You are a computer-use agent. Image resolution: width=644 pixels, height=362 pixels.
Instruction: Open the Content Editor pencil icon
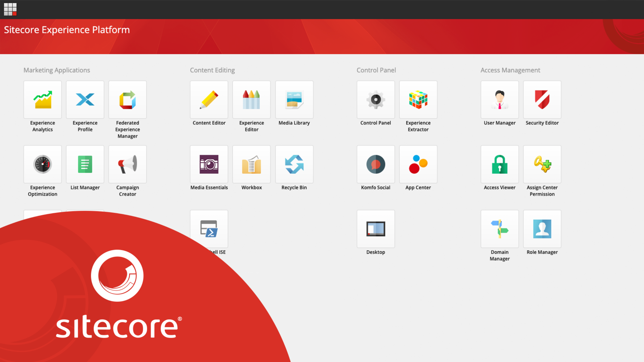coord(209,100)
